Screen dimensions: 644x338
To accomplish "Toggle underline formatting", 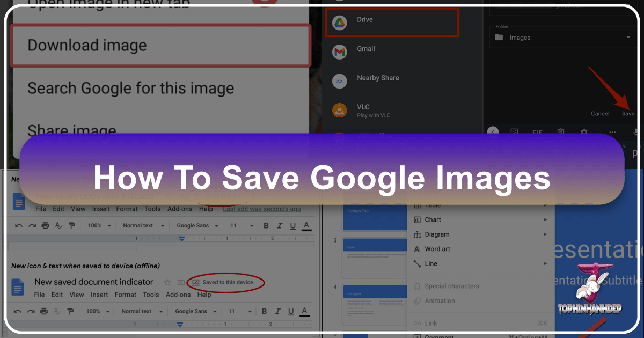I will click(292, 225).
